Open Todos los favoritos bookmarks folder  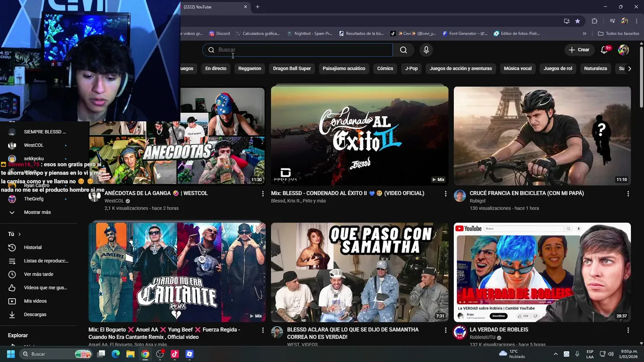618,34
